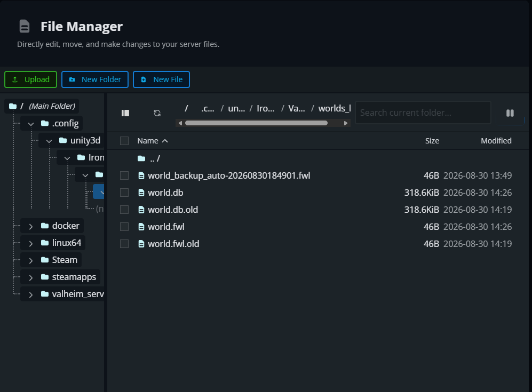Click the Upload button
Screen dimensions: 532x392
(30, 79)
